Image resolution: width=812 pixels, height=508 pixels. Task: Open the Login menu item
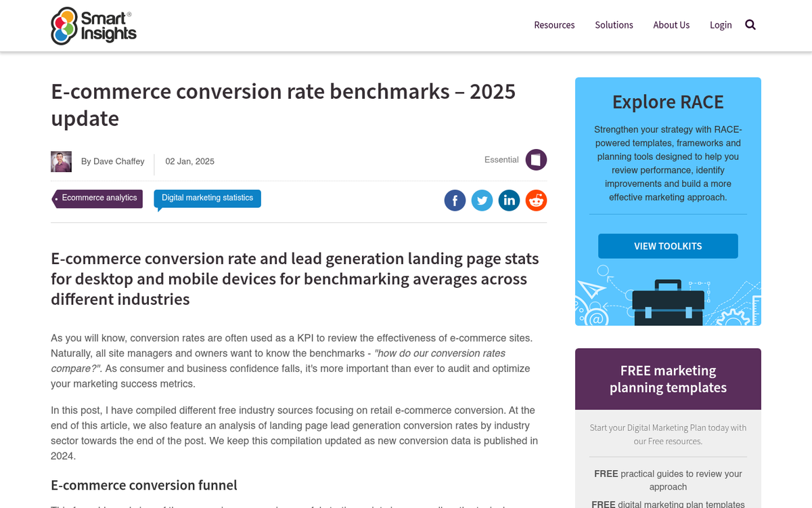tap(721, 24)
